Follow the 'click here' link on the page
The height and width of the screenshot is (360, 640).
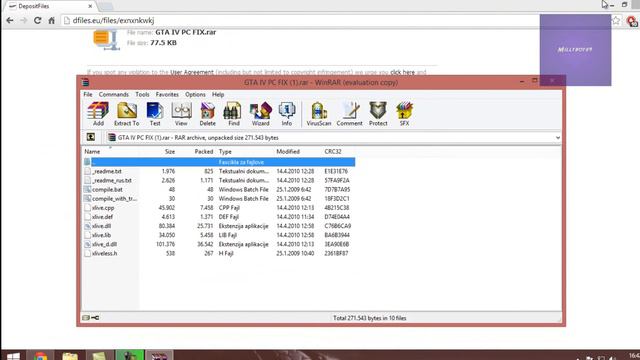click(x=402, y=72)
